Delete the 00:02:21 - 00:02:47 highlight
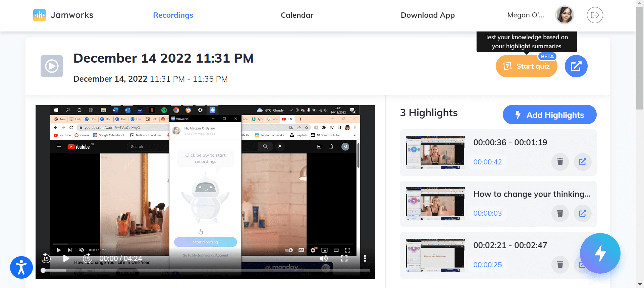The height and width of the screenshot is (288, 644). coord(560,265)
